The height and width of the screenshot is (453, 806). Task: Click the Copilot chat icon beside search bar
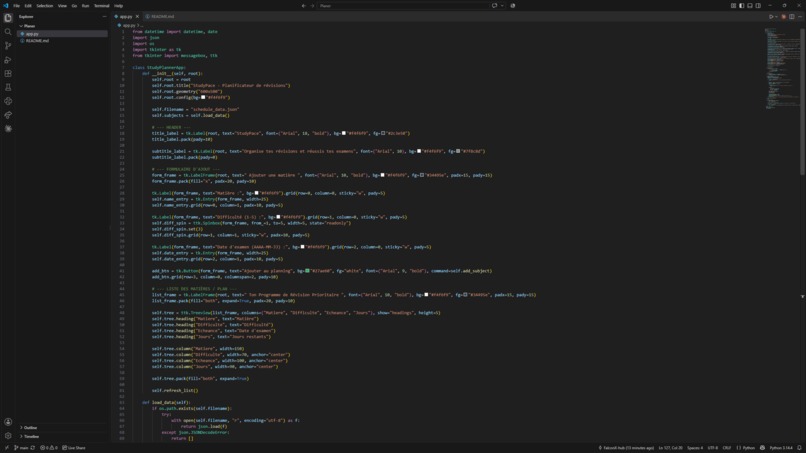click(494, 6)
